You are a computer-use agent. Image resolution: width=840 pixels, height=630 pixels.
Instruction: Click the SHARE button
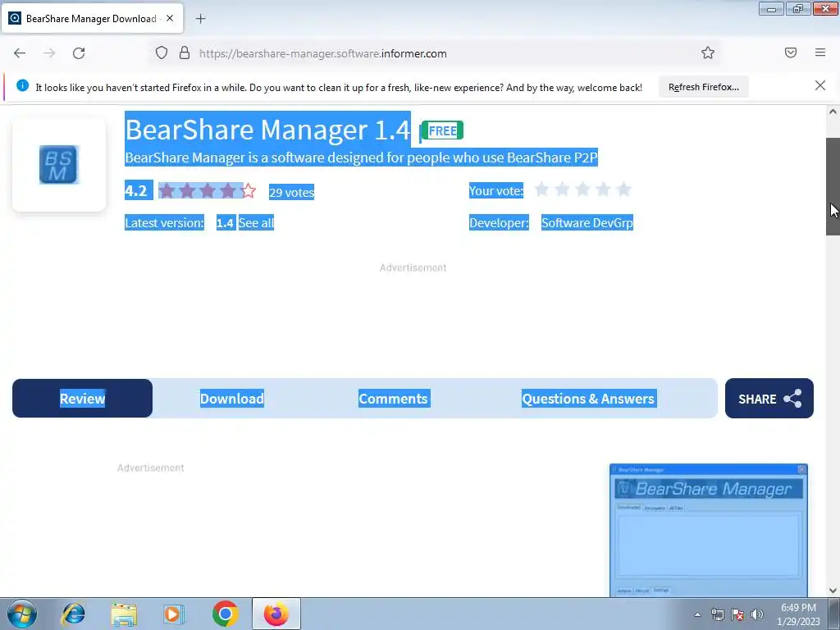click(769, 399)
